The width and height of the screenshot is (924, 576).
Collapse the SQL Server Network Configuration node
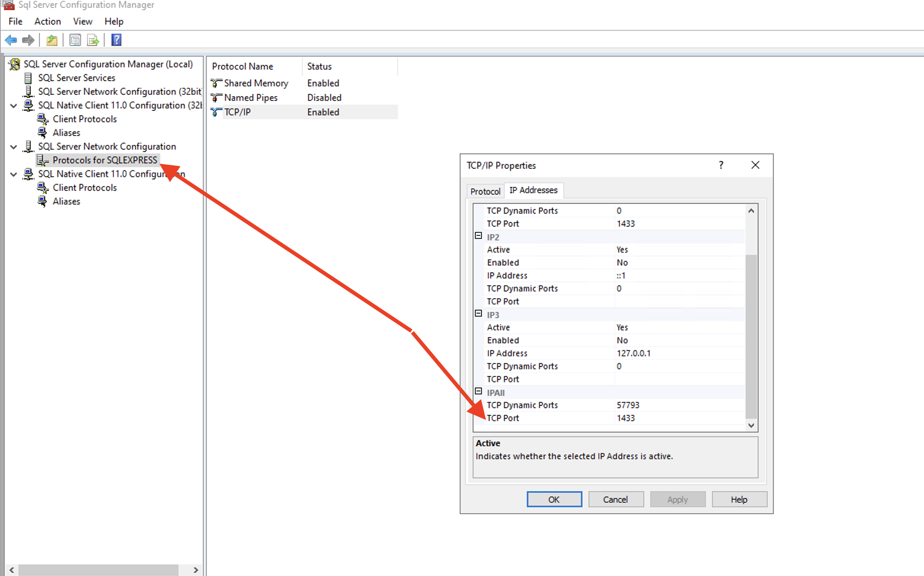pyautogui.click(x=14, y=147)
